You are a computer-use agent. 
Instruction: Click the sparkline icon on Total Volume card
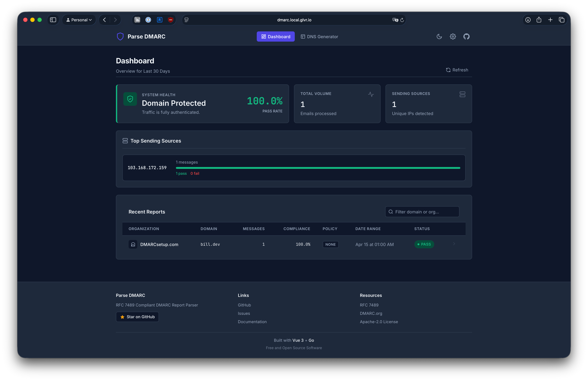point(371,94)
